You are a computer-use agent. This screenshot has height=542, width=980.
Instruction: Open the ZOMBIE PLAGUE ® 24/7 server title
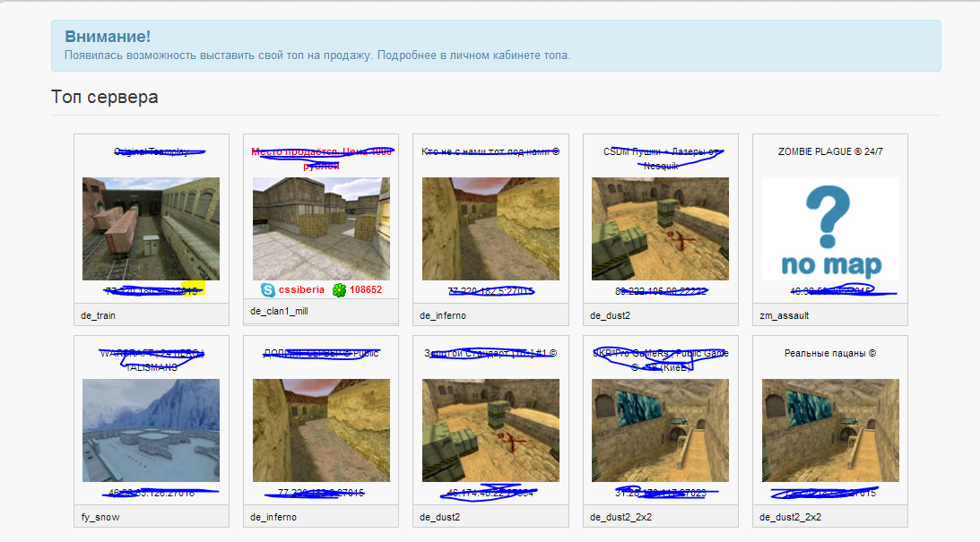pos(830,151)
